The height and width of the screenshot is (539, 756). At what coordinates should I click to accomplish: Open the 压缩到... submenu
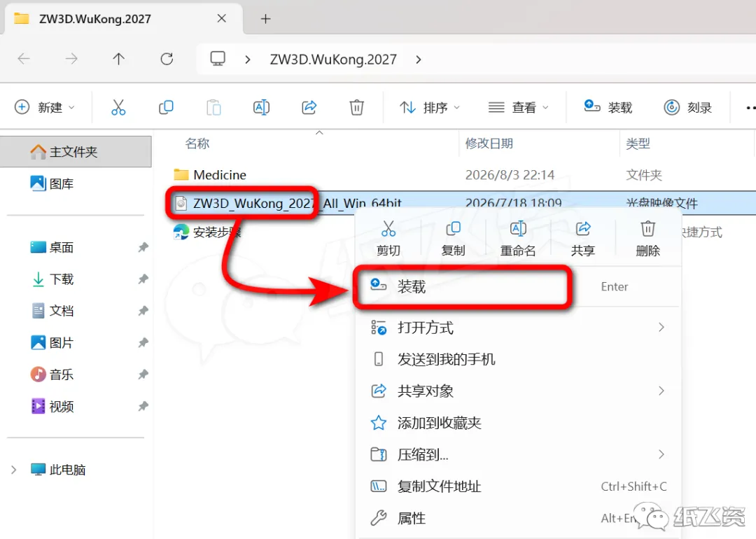tap(518, 454)
